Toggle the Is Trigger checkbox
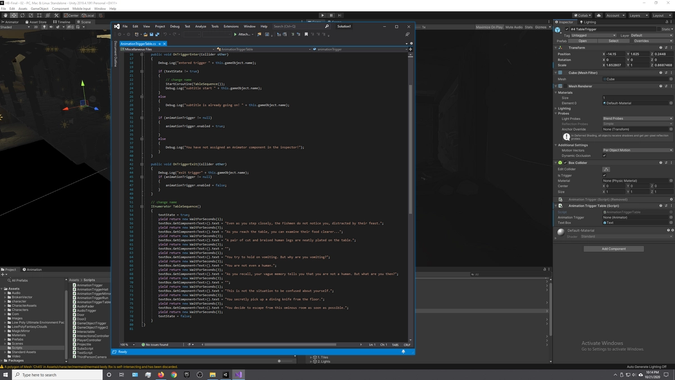Image resolution: width=675 pixels, height=380 pixels. coord(604,175)
